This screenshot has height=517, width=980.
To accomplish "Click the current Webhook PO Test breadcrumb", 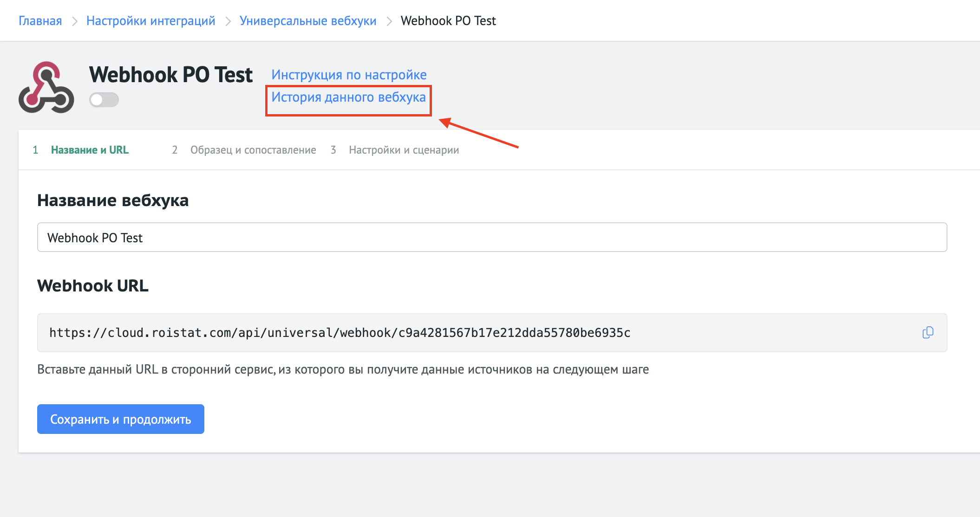I will click(448, 21).
